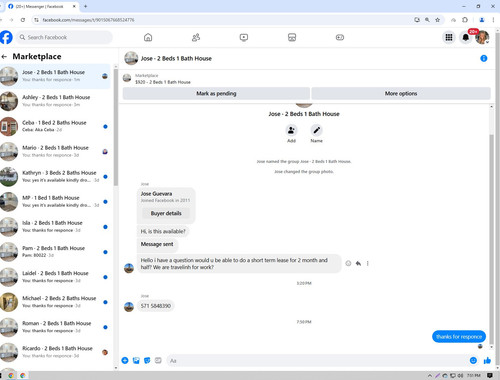Viewport: 500px width, 380px height.
Task: Open the Marketplace storefront icon in navigation
Action: tap(292, 37)
